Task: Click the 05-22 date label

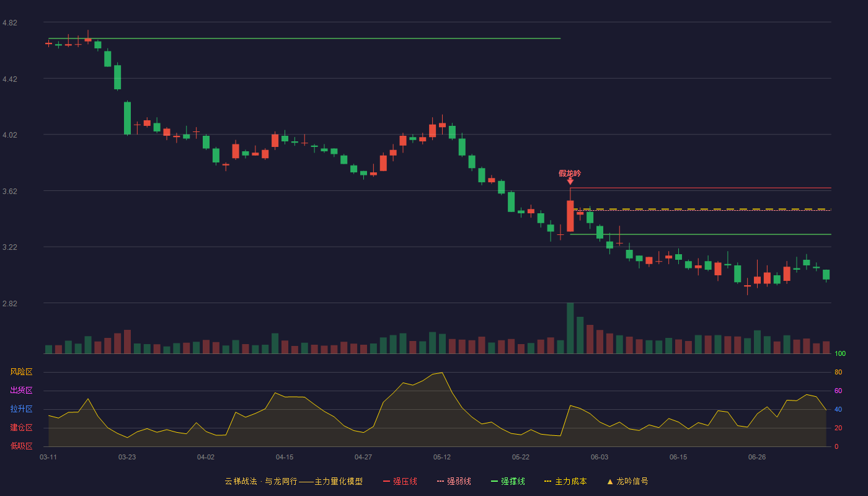Action: click(x=521, y=457)
